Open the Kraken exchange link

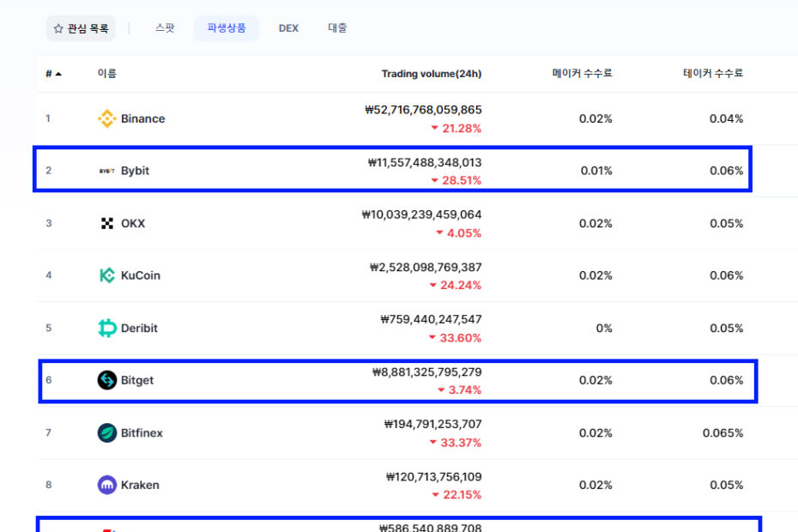140,485
